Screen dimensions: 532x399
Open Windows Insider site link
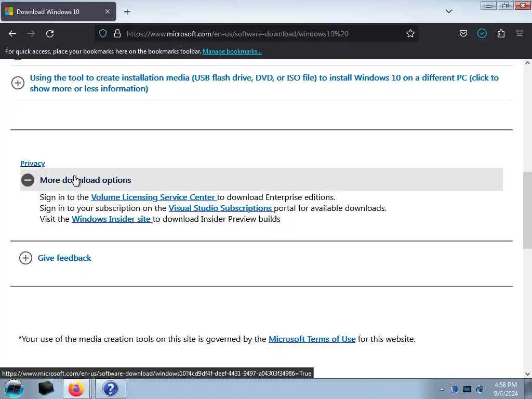point(112,219)
